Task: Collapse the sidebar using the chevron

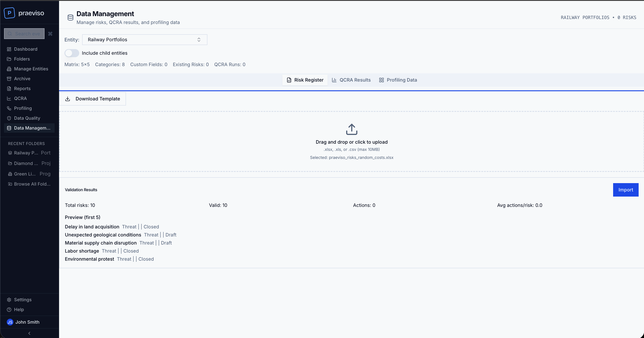Action: tap(29, 333)
